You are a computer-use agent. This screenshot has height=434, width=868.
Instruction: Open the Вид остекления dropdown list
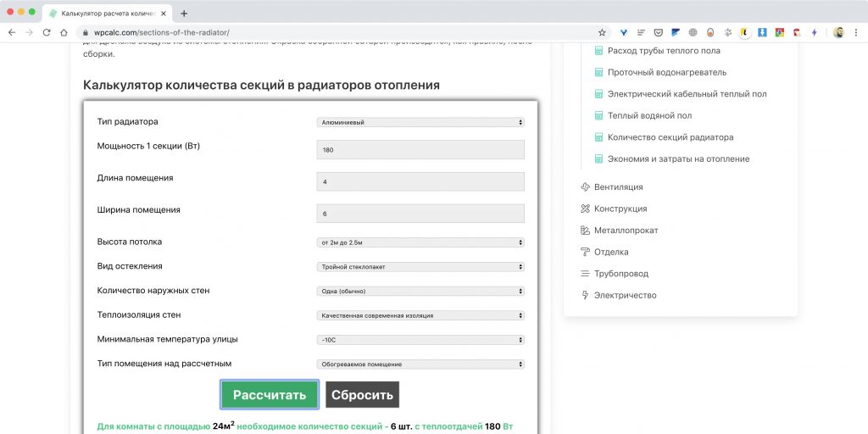point(420,266)
